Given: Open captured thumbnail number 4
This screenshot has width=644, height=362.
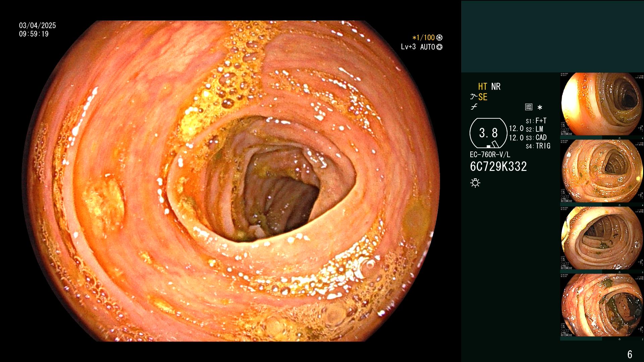Looking at the screenshot, I should (602, 171).
